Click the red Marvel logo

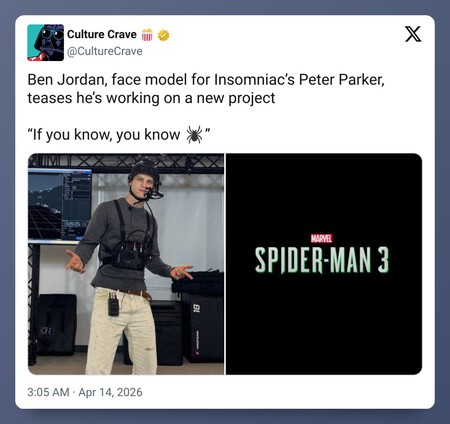[321, 238]
